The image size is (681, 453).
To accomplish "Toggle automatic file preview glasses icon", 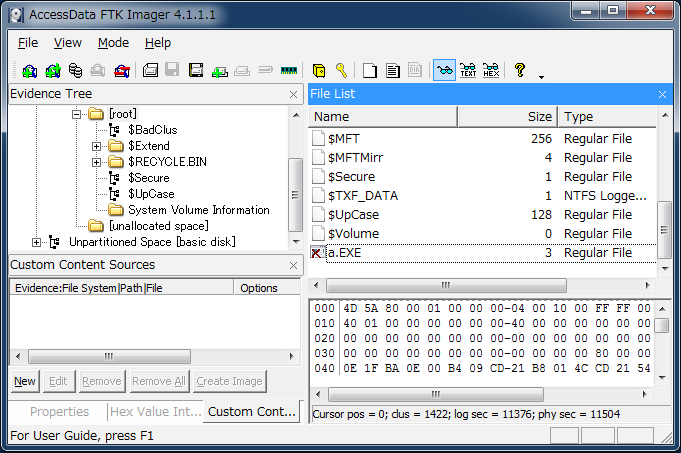I will coord(444,70).
